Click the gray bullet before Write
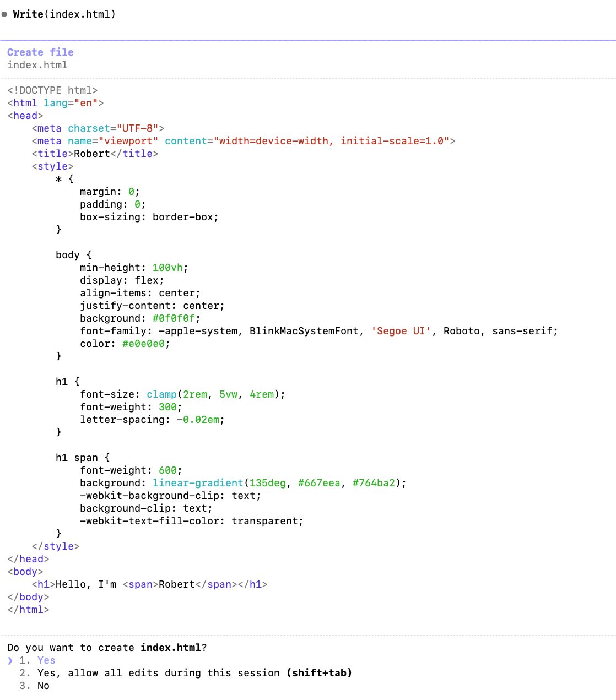The image size is (616, 700). (4, 14)
